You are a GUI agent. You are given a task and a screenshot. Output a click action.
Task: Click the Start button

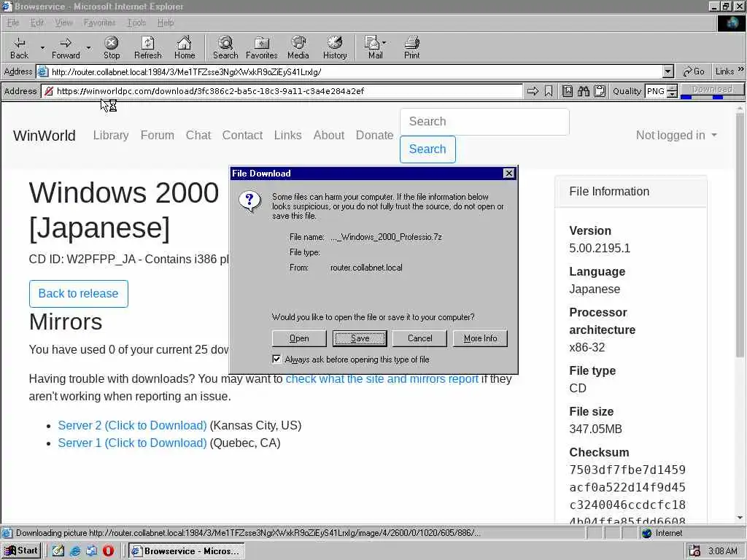pos(21,551)
